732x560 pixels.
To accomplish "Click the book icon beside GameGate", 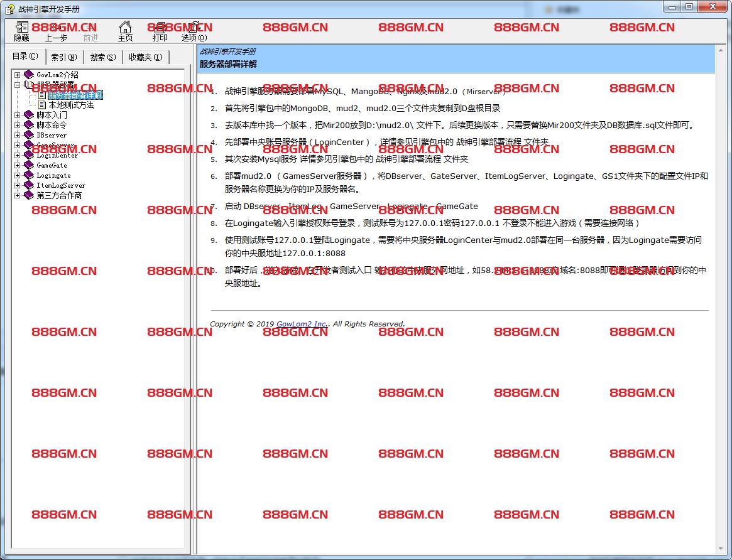I will click(29, 165).
